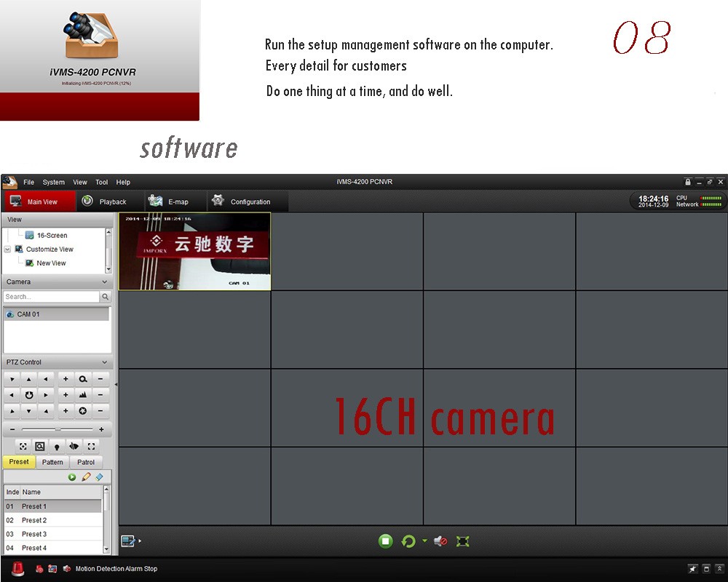Click the green call preset play icon
728x582 pixels.
[x=72, y=477]
